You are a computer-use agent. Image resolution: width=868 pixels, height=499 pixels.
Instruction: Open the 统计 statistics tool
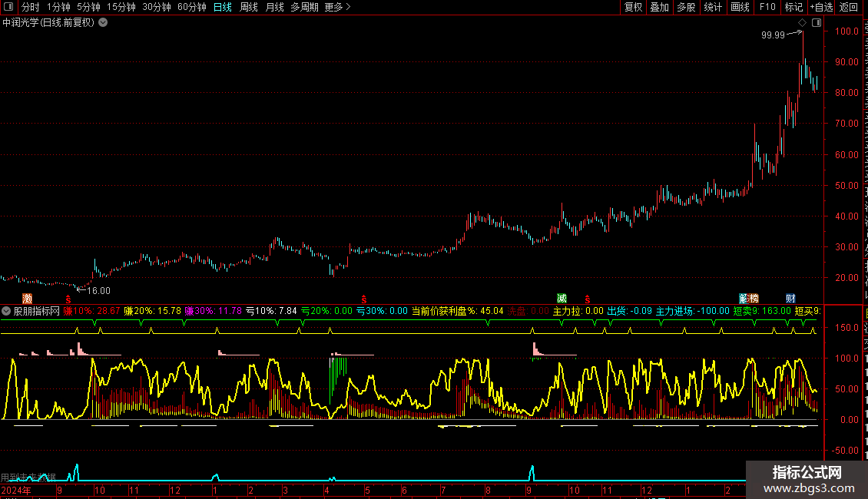713,7
